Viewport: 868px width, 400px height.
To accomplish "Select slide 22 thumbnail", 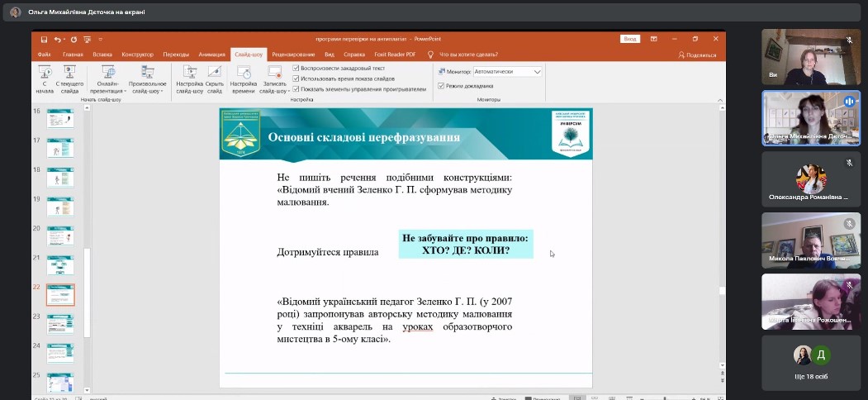I will (x=60, y=295).
